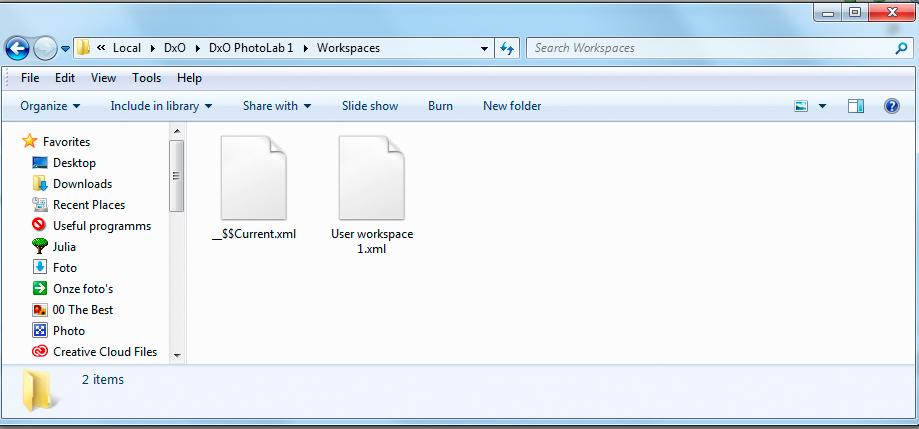Create a New folder
The height and width of the screenshot is (429, 919).
(x=512, y=106)
